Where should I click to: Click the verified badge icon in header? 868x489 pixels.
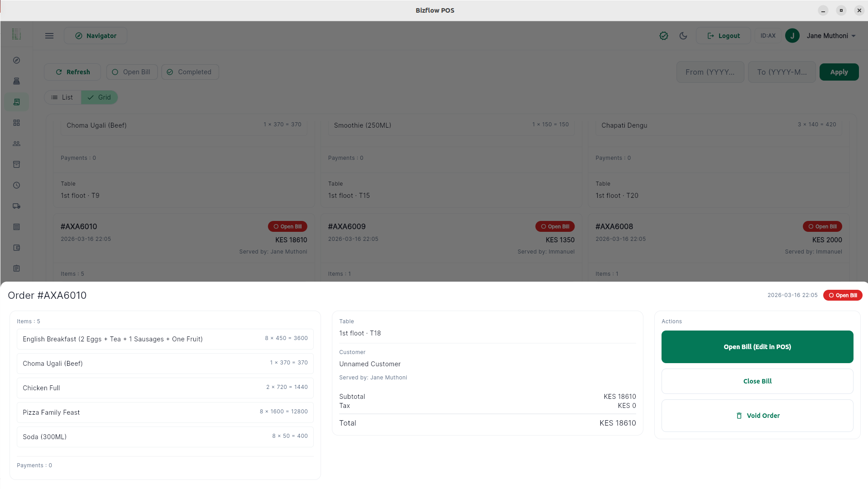pyautogui.click(x=663, y=36)
